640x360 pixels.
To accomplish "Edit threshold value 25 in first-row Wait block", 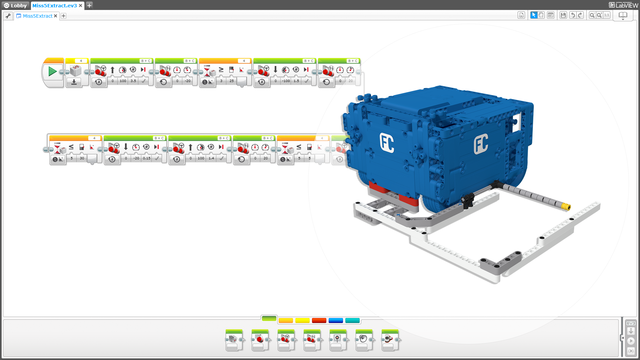I will 231,81.
